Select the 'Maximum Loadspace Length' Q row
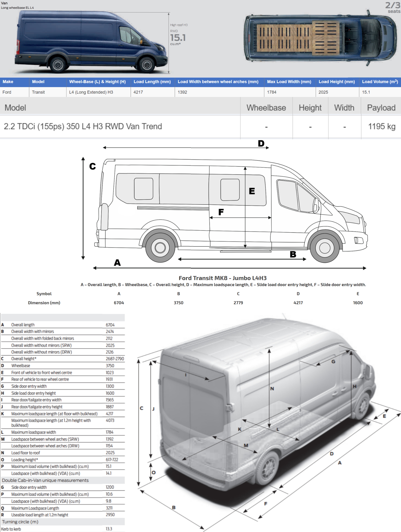Viewport: 401px width, 532px height. pyautogui.click(x=63, y=508)
